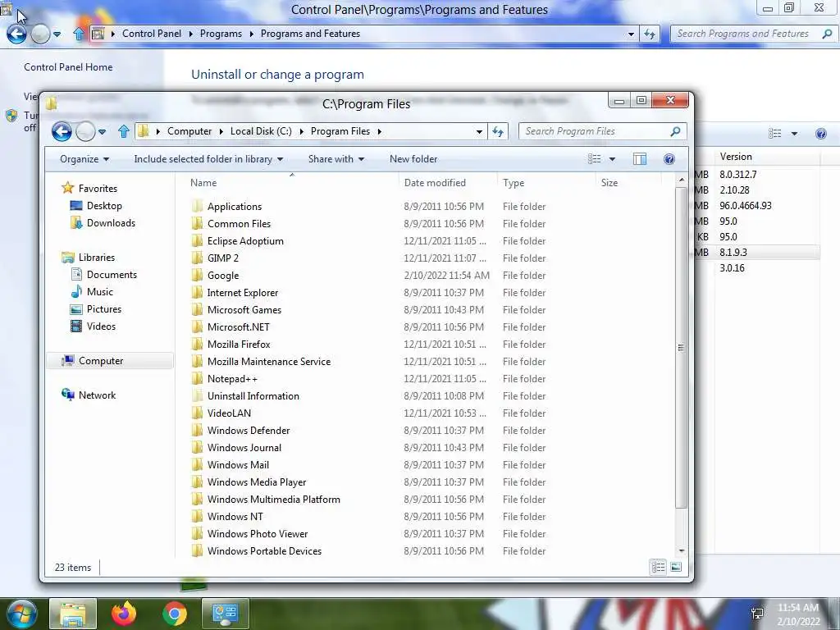The width and height of the screenshot is (840, 630).
Task: Select Downloads under Favorites
Action: [x=111, y=223]
